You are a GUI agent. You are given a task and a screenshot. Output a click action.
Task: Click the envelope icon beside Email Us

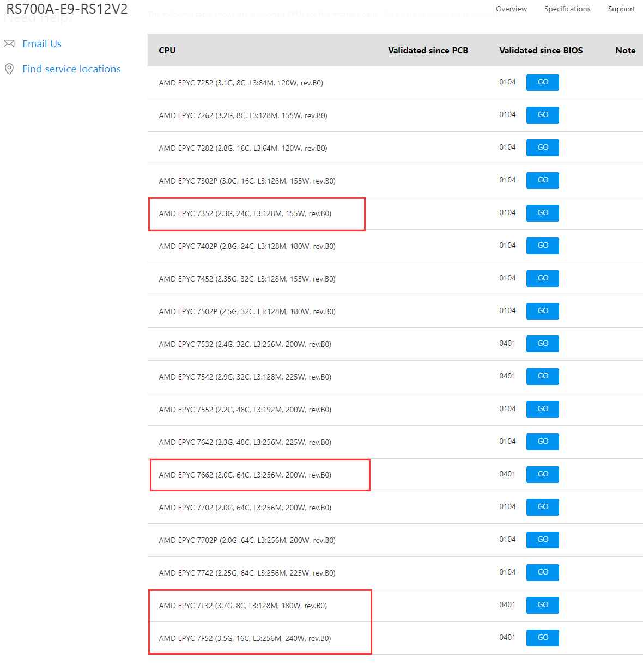(x=9, y=44)
